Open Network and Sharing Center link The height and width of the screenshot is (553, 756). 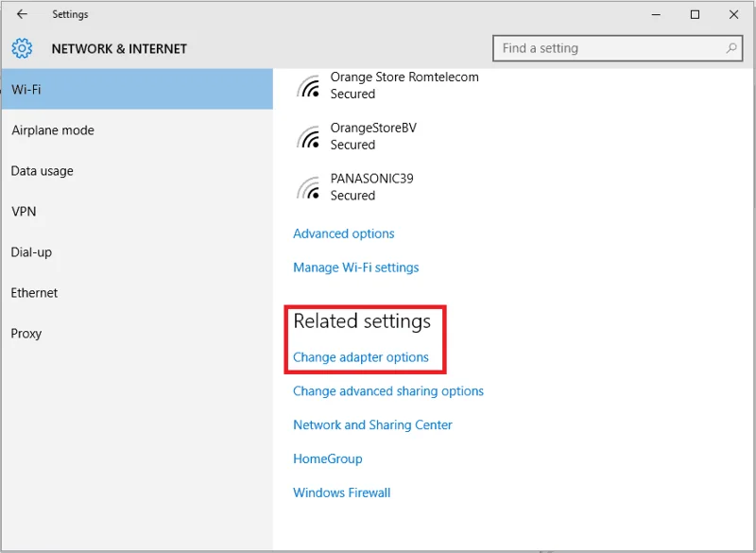click(372, 424)
